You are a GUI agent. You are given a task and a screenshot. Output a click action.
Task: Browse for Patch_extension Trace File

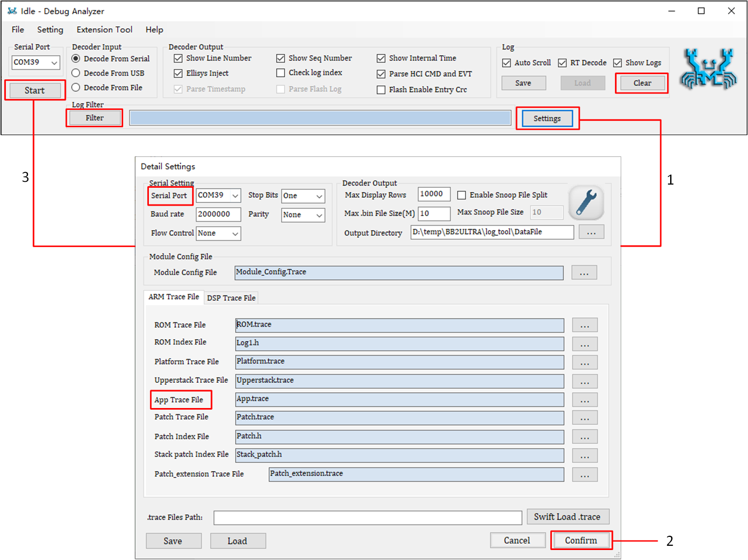coord(584,475)
